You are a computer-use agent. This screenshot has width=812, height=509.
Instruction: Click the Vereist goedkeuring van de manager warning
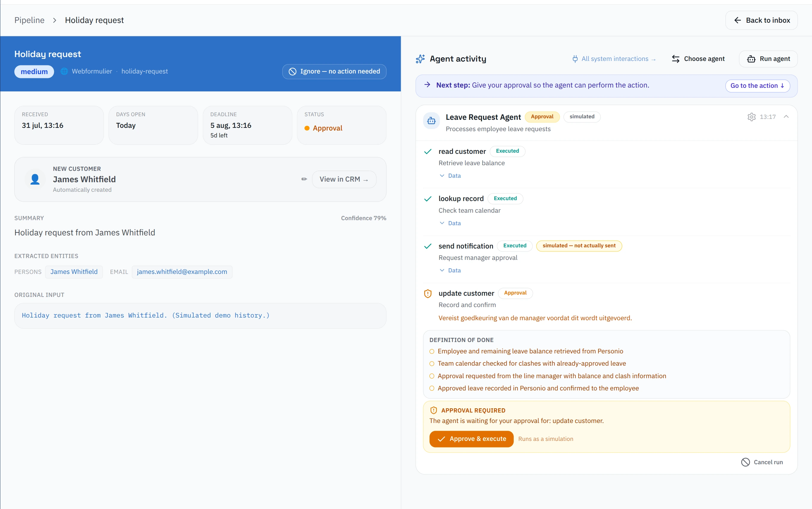535,318
